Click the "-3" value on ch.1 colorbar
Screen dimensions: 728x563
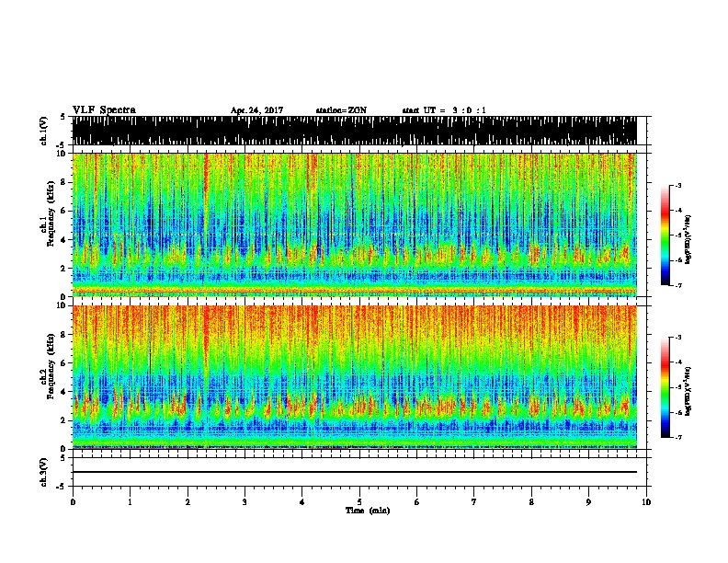677,186
